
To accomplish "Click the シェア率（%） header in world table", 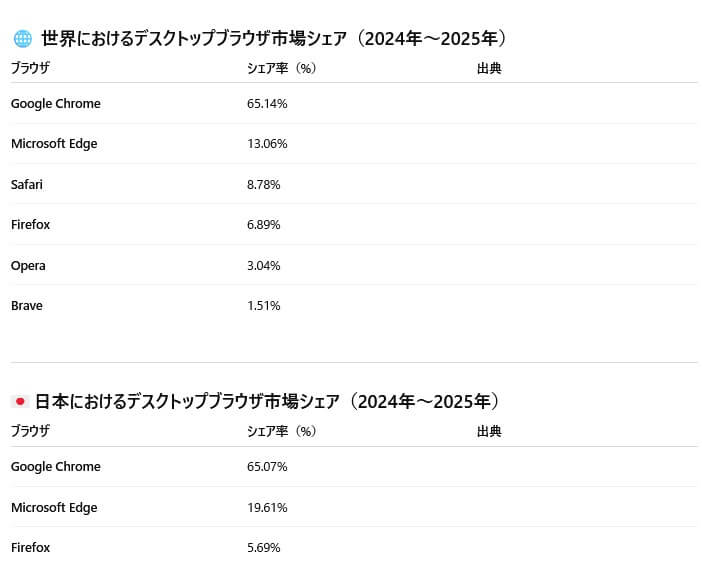I will (282, 68).
